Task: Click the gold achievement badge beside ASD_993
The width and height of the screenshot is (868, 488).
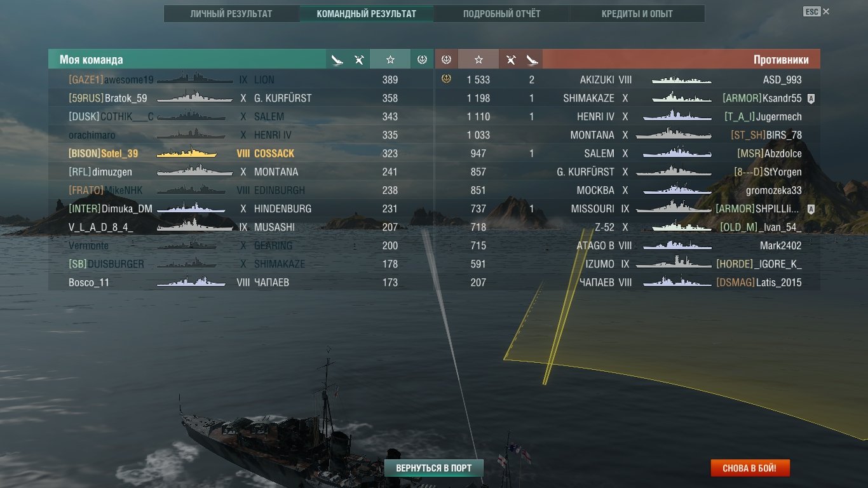Action: (446, 79)
